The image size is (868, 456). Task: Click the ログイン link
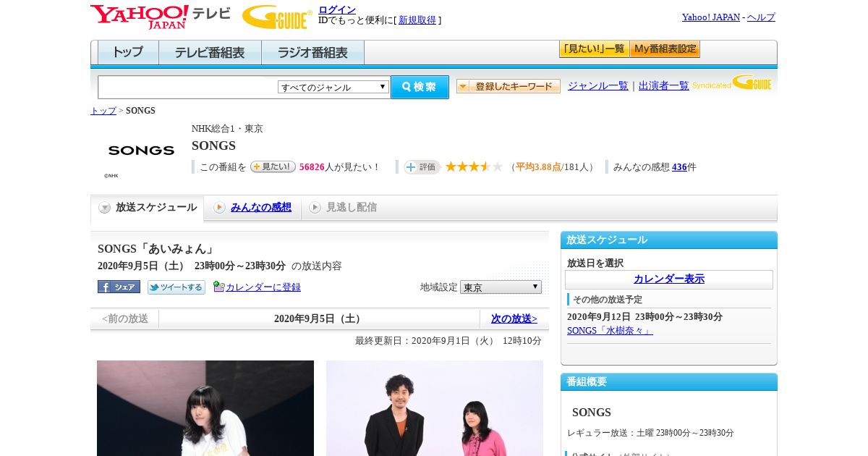pyautogui.click(x=337, y=9)
